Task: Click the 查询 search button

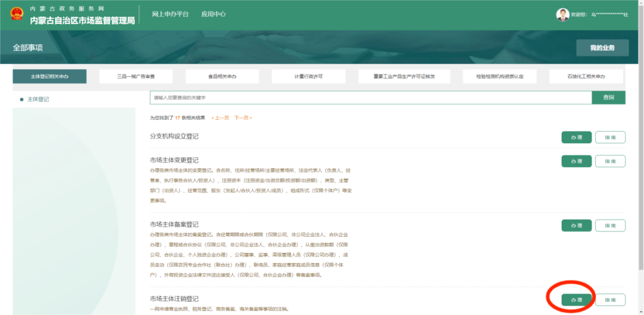Action: coord(609,98)
